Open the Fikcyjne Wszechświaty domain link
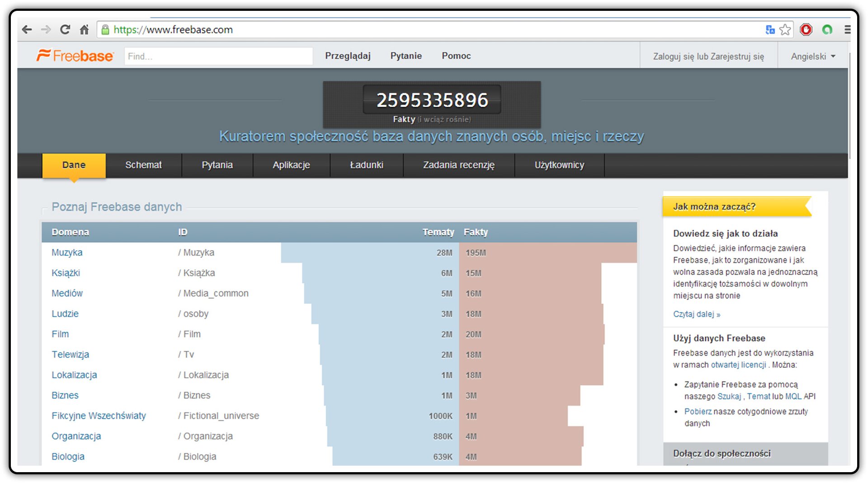 (x=99, y=416)
